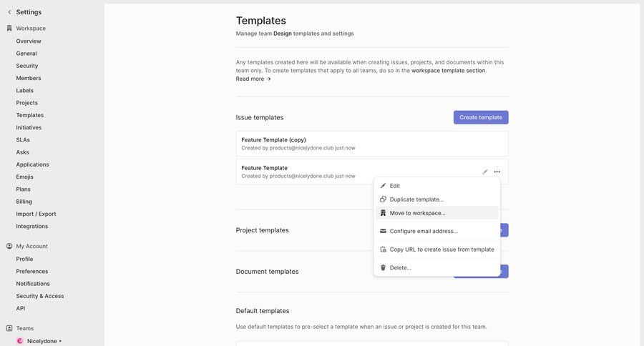This screenshot has height=346, width=644.
Task: Open Import / Export page
Action: tap(36, 214)
